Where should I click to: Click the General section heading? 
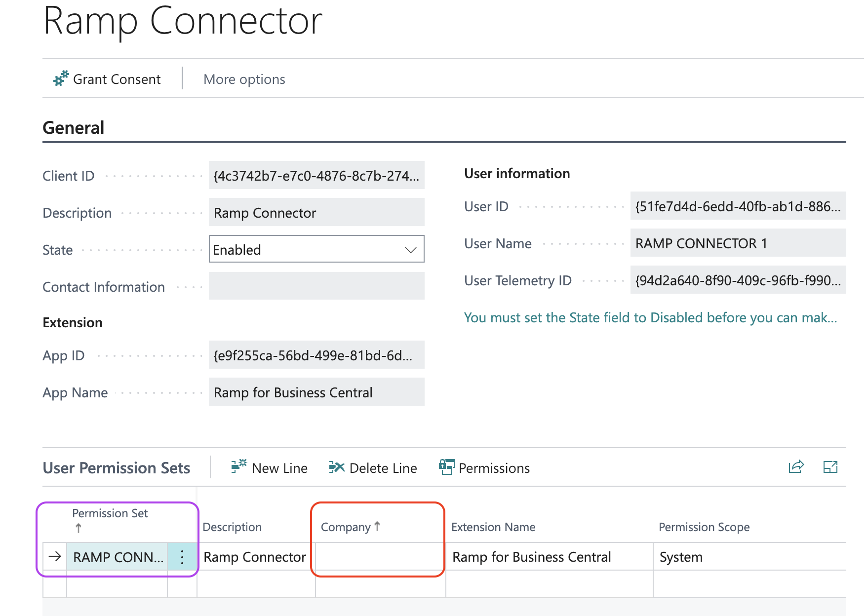[74, 127]
